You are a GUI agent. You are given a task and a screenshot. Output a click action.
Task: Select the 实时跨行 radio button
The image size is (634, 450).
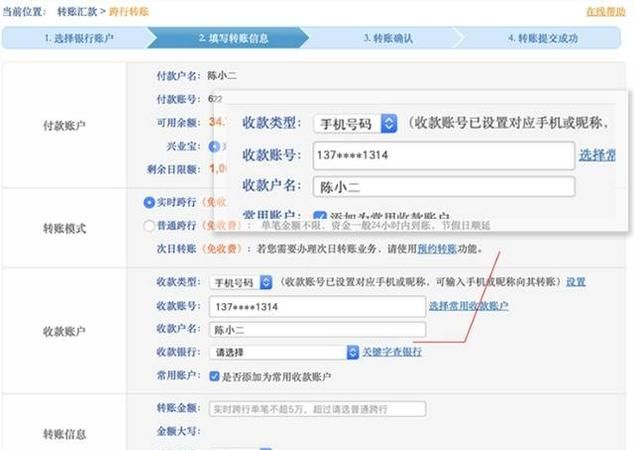pyautogui.click(x=149, y=202)
